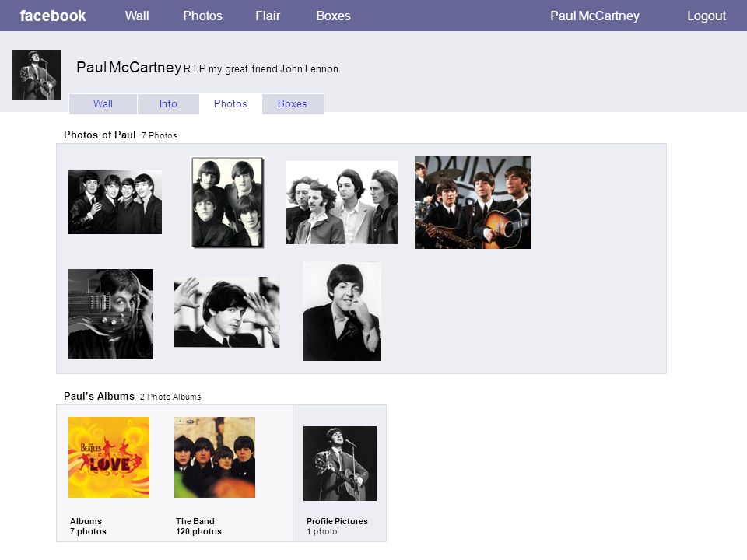
Task: Click Paul McCartney name in top bar
Action: 594,16
